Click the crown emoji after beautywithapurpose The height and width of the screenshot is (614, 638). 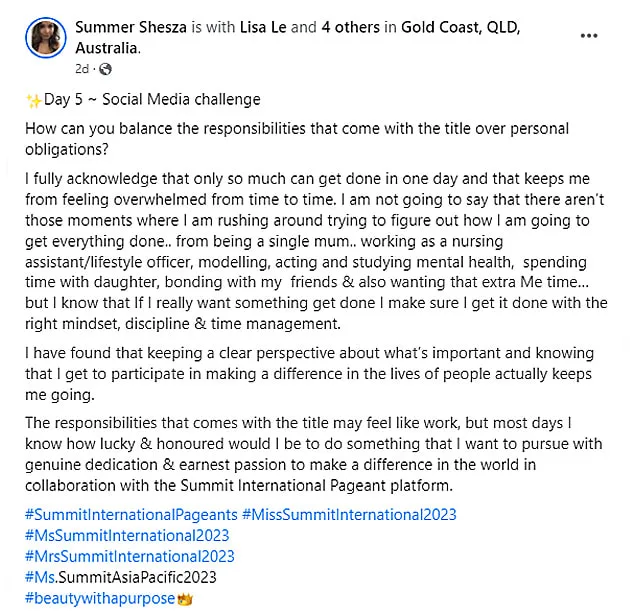pyautogui.click(x=185, y=599)
